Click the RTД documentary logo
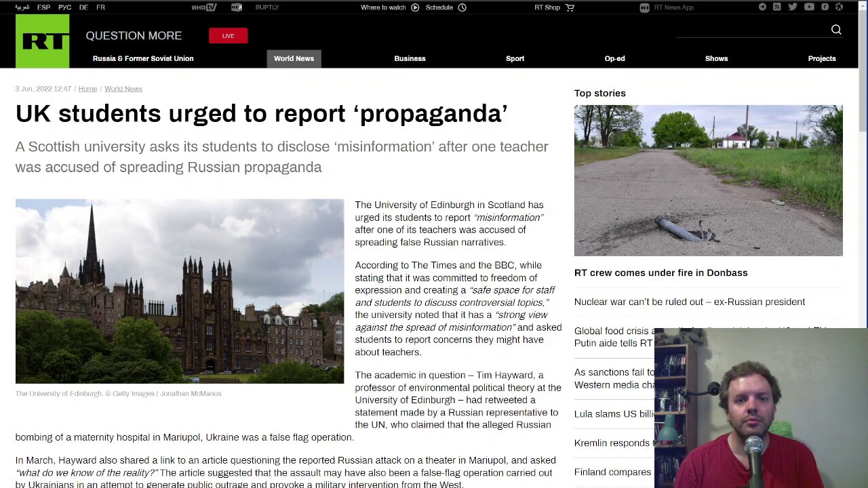 [237, 7]
